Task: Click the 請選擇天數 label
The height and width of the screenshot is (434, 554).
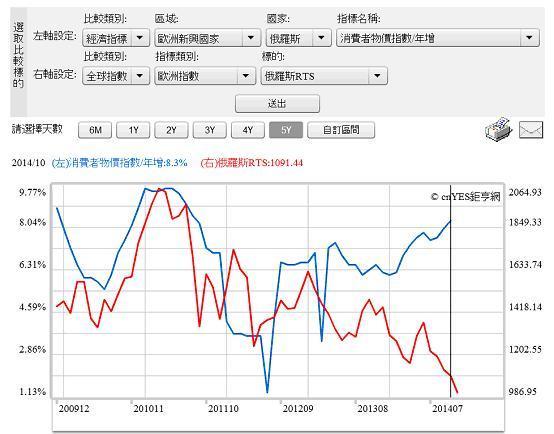Action: point(37,129)
